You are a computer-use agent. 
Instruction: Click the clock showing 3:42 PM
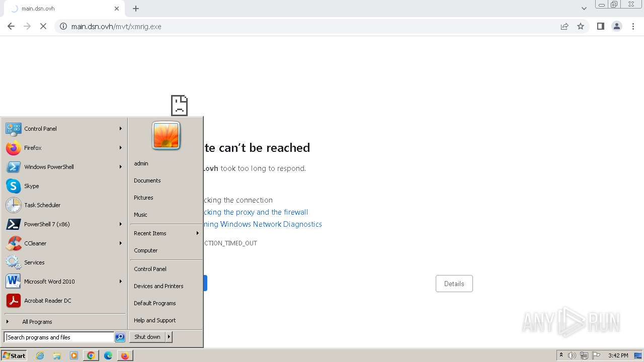(618, 355)
